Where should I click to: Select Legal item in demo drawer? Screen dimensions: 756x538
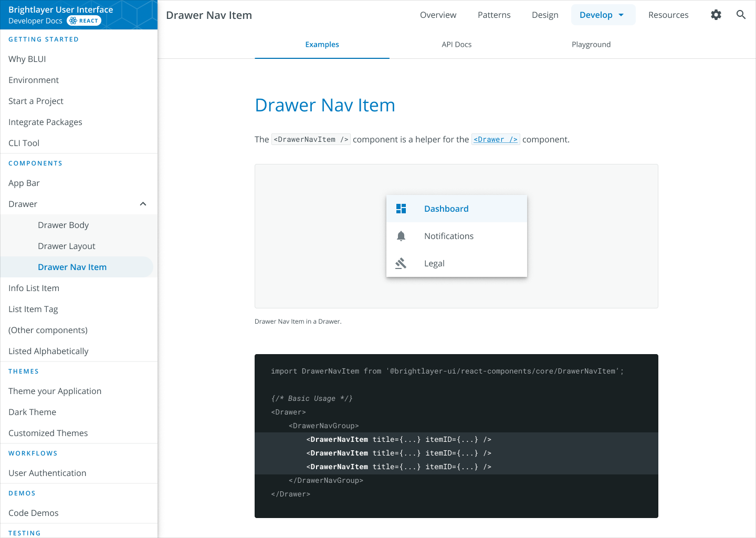click(457, 263)
